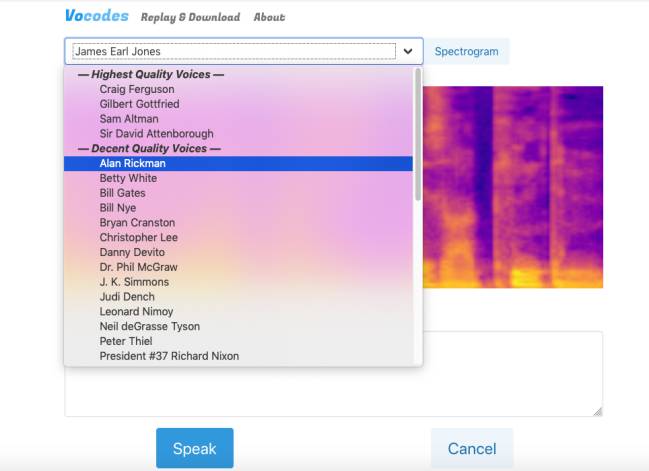
Task: Open the About page
Action: 269,17
